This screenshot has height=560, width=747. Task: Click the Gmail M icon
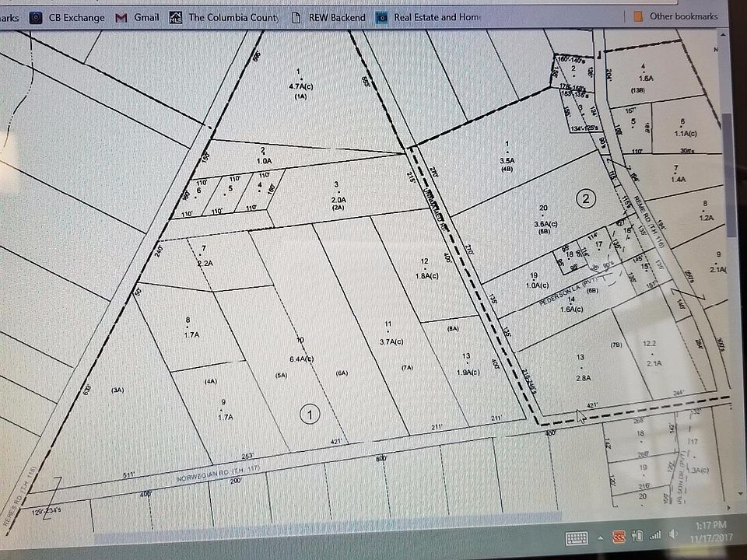coord(121,18)
